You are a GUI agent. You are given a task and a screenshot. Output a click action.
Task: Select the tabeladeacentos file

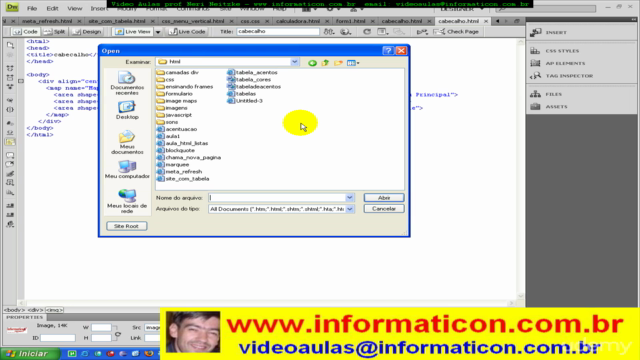pos(254,87)
